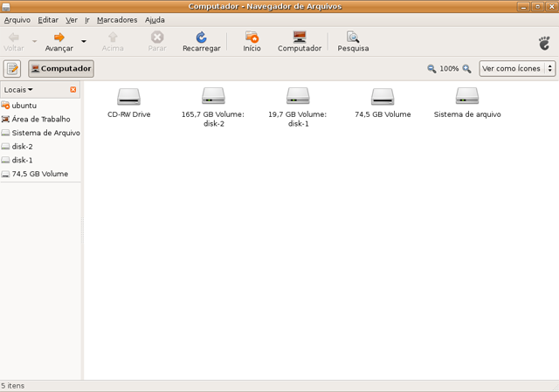Reset zoom by clicking 100%
This screenshot has height=392, width=559.
click(449, 68)
